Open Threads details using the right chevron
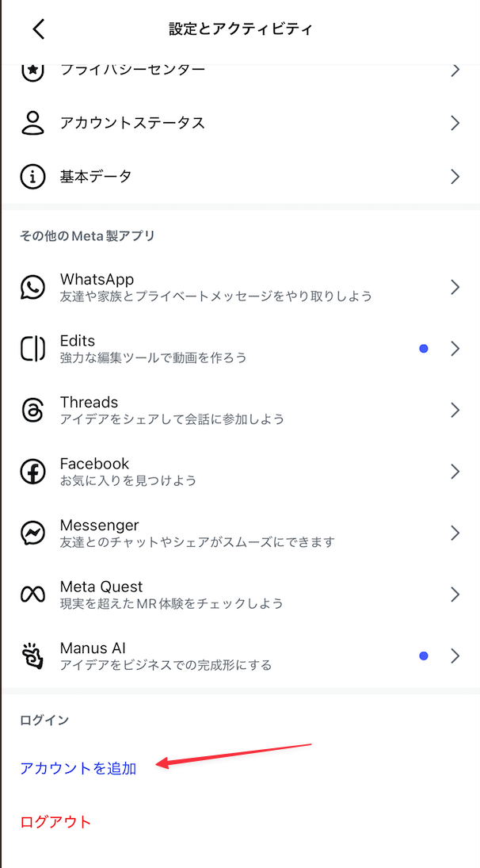Viewport: 480px width, 868px height. 455,410
